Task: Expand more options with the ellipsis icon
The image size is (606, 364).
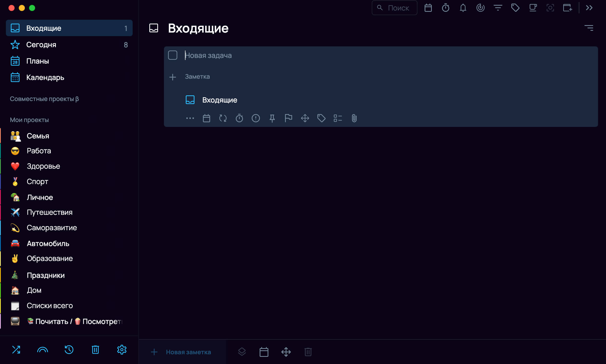Action: [x=190, y=118]
